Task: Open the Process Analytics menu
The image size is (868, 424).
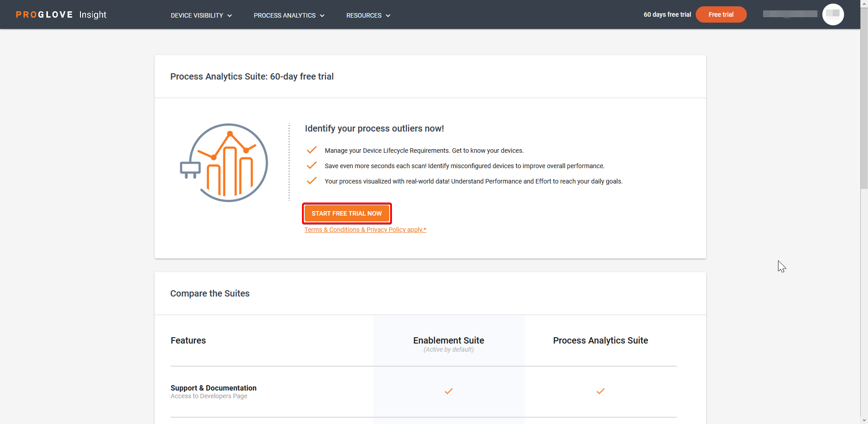Action: click(x=289, y=15)
